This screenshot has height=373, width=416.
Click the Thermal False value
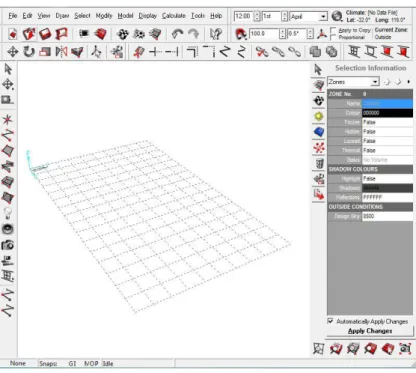(x=387, y=150)
